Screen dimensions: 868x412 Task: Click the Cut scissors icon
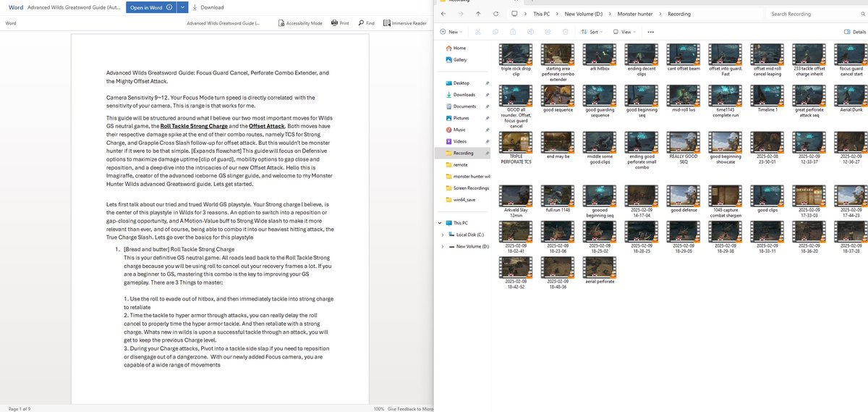coord(477,32)
